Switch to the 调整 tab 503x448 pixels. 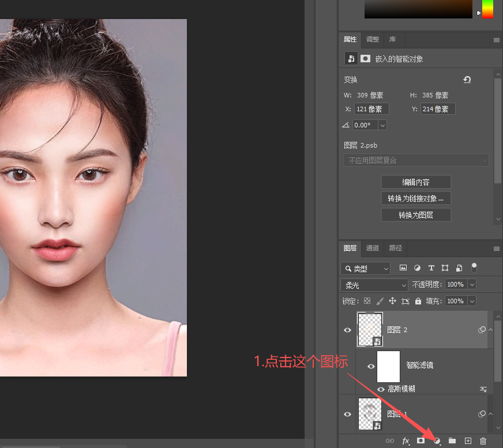click(x=373, y=39)
